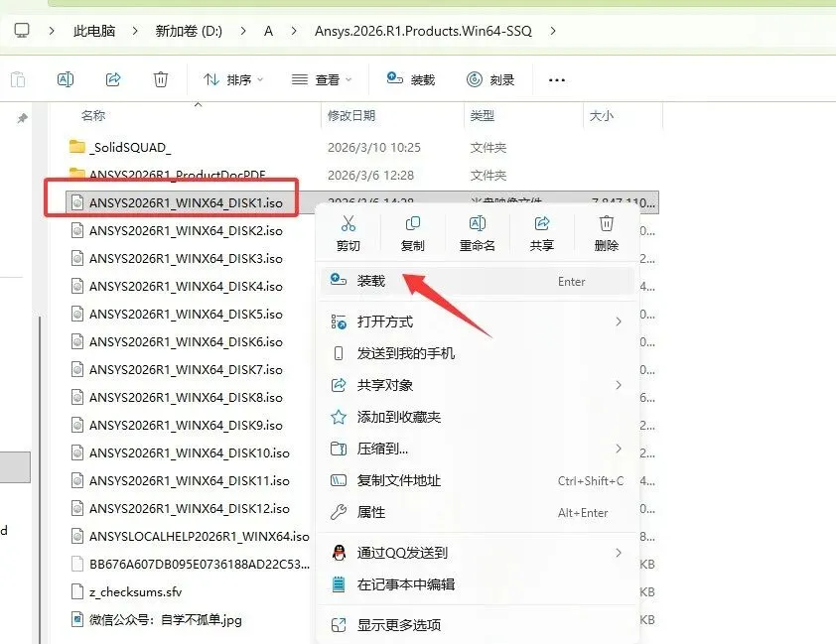Open the 排序 sort dropdown
Viewport: 836px width, 644px height.
[x=233, y=79]
